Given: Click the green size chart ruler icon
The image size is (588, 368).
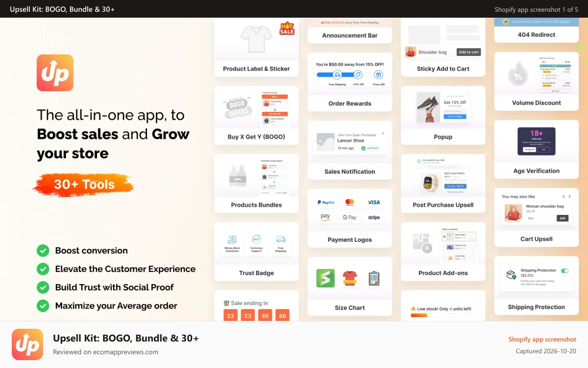Looking at the screenshot, I should click(x=325, y=278).
